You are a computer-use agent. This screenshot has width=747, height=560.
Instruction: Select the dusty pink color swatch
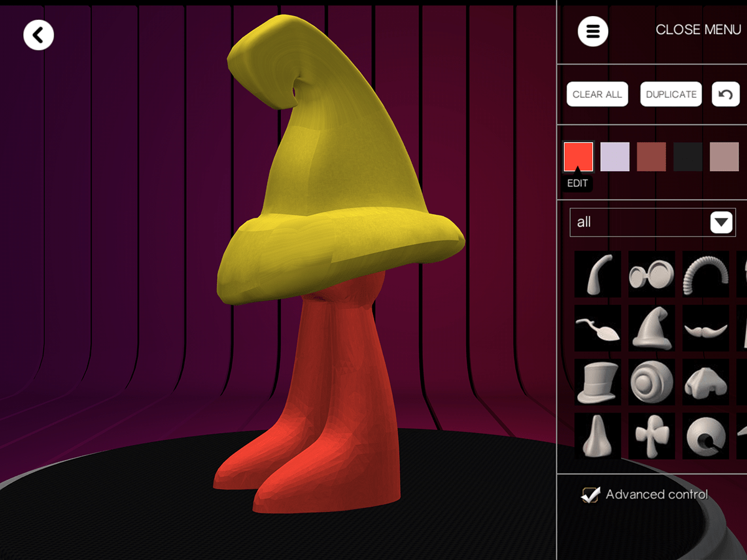[725, 157]
